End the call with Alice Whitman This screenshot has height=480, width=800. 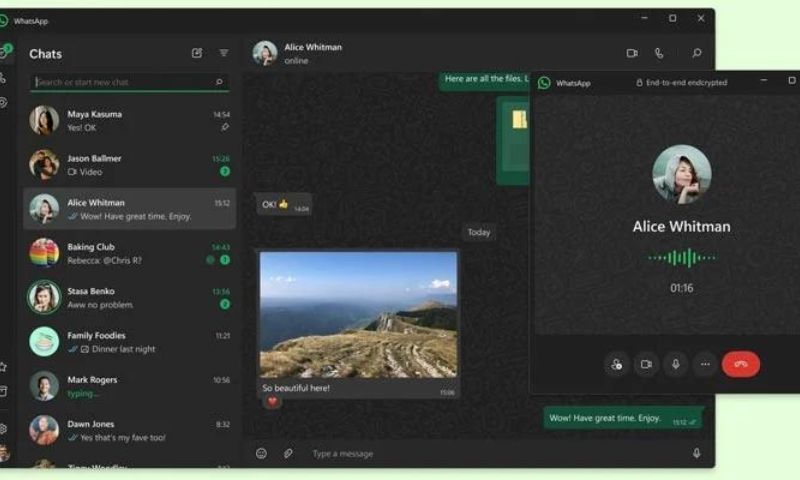741,364
